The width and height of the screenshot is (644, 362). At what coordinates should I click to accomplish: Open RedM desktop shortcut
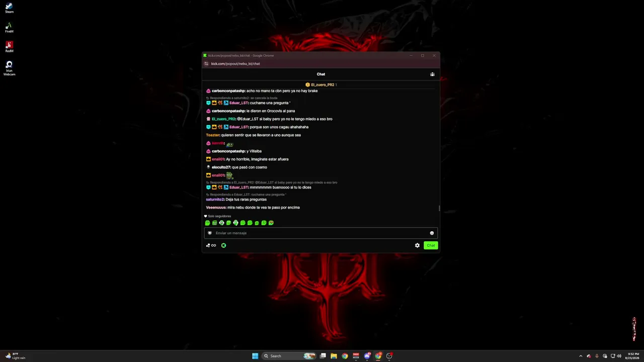9,47
